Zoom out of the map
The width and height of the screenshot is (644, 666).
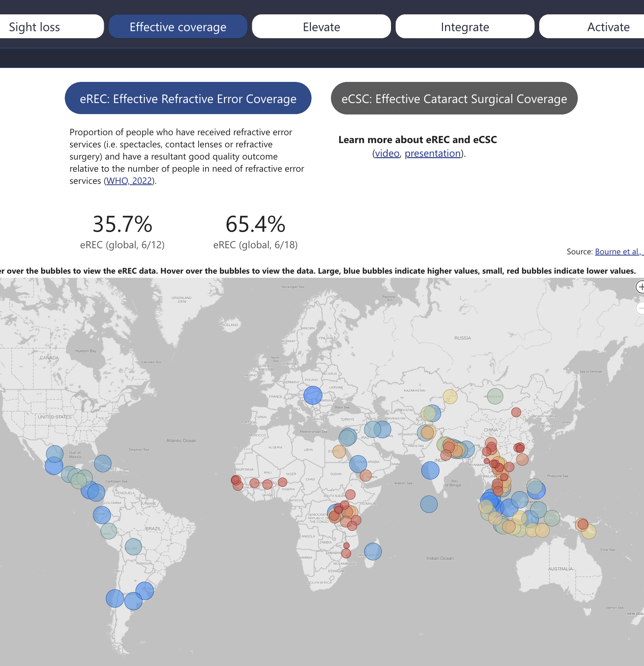pyautogui.click(x=640, y=308)
